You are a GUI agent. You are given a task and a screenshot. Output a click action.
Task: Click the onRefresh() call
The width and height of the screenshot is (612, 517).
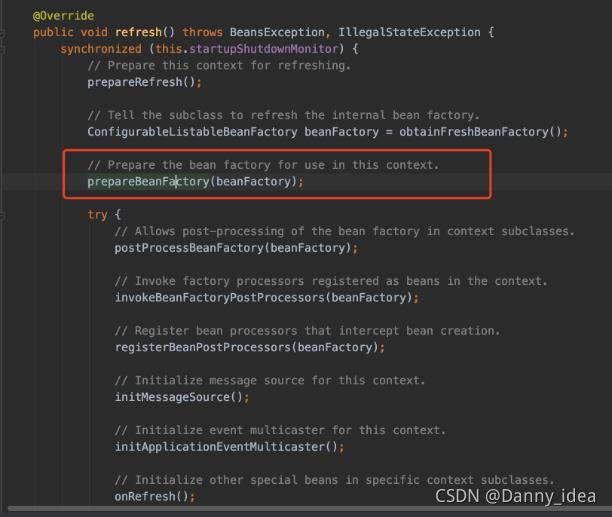[151, 497]
